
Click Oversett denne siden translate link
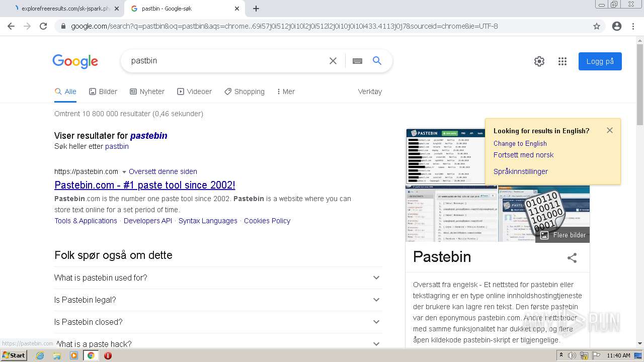[163, 171]
